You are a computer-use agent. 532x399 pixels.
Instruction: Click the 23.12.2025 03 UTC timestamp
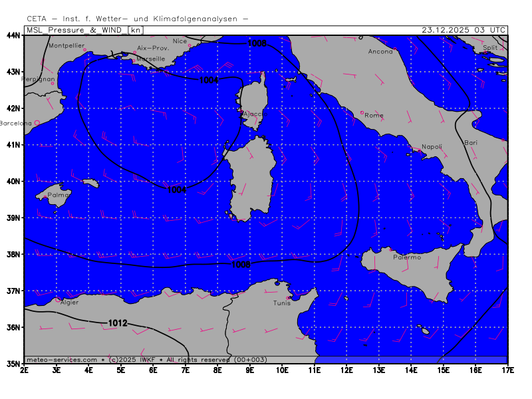click(x=464, y=29)
